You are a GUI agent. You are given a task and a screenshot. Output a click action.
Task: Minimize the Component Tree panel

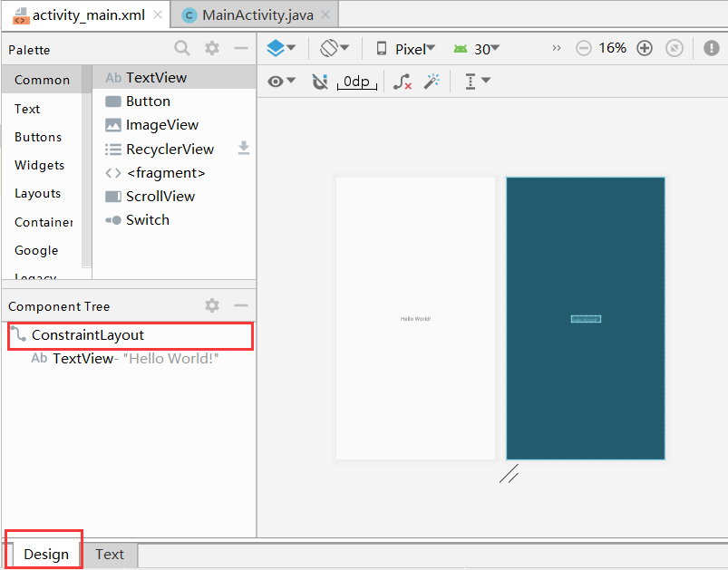pyautogui.click(x=241, y=305)
